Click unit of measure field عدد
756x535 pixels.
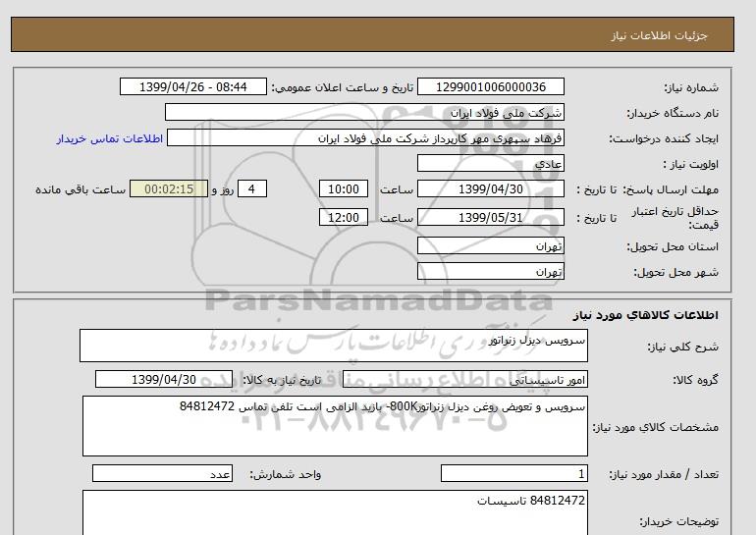(x=162, y=474)
